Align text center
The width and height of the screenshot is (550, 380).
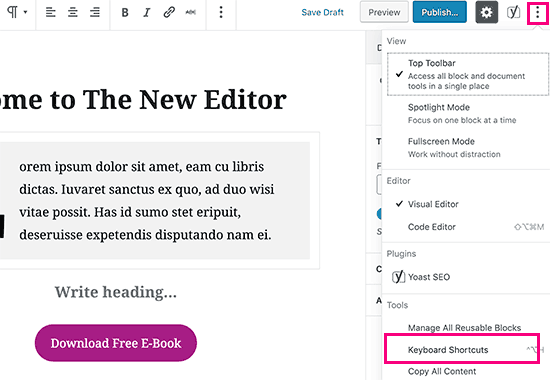tap(73, 13)
